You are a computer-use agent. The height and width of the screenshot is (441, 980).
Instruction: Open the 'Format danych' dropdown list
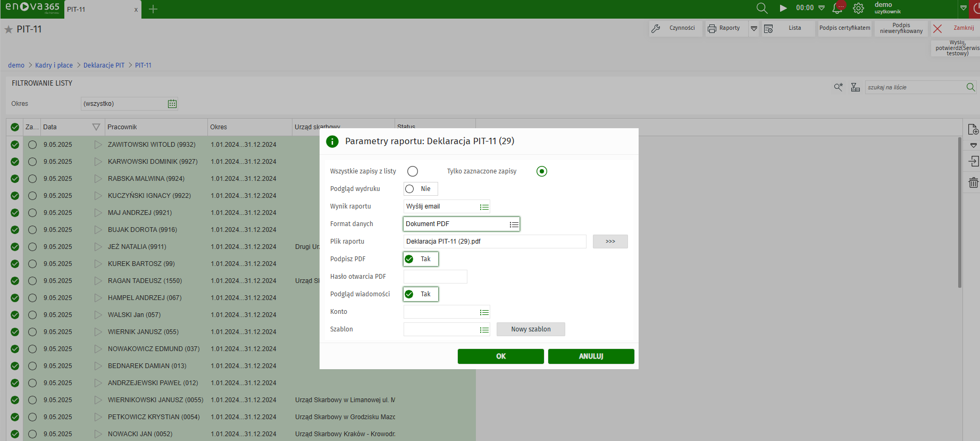[514, 224]
